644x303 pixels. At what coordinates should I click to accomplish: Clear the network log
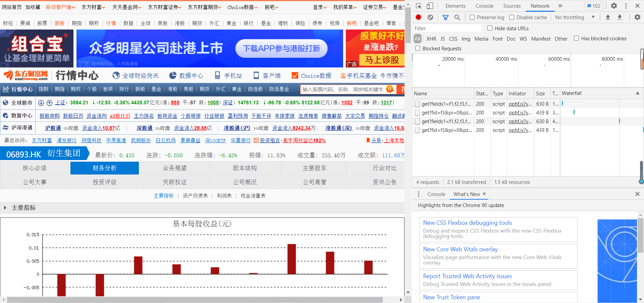click(430, 17)
